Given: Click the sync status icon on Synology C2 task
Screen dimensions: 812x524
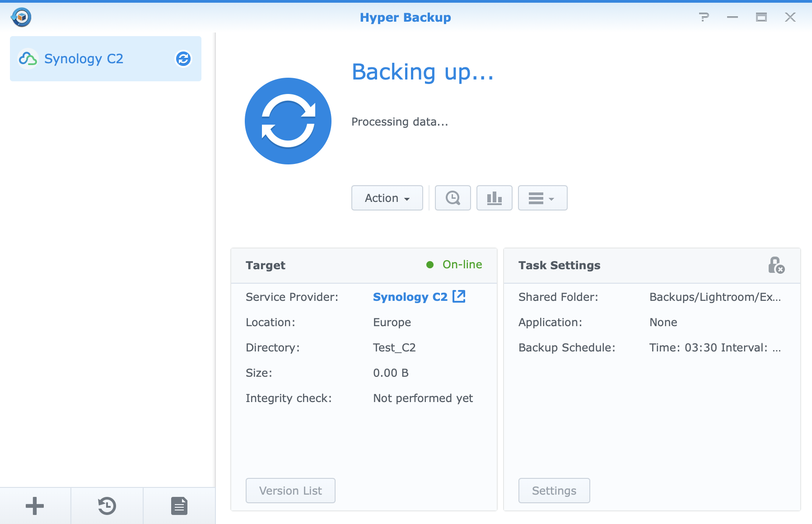Looking at the screenshot, I should point(183,59).
